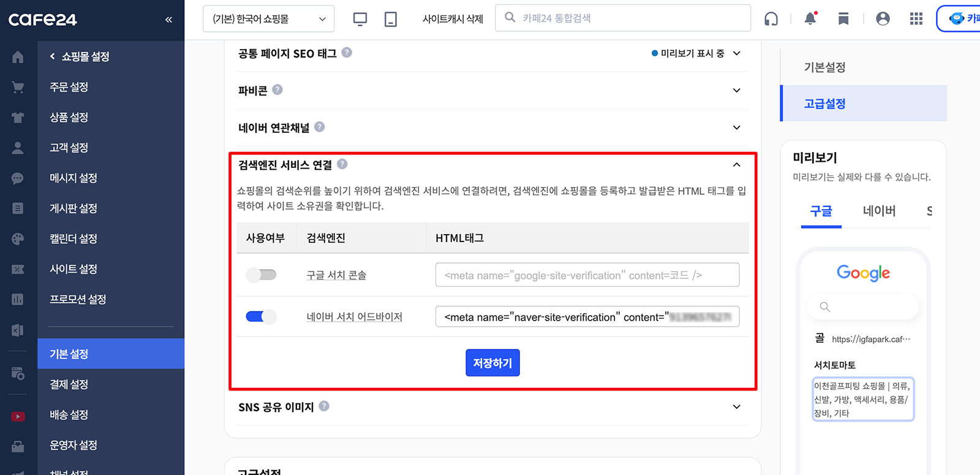Open the briefcase icon in left rail
Viewport: 980px width, 475px height.
coord(18,446)
